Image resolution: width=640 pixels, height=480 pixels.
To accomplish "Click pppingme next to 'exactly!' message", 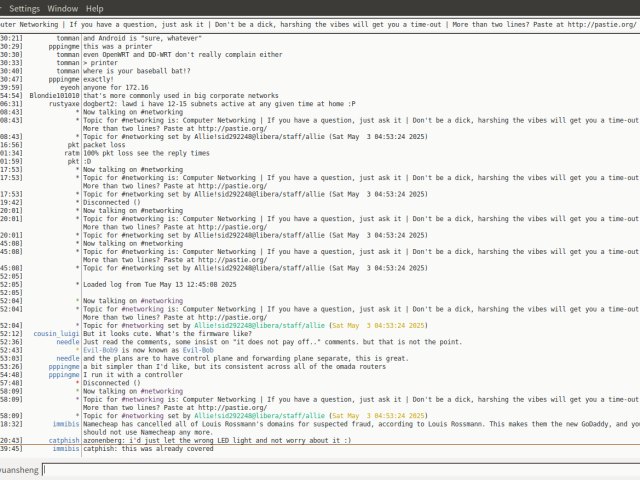I will tap(63, 78).
